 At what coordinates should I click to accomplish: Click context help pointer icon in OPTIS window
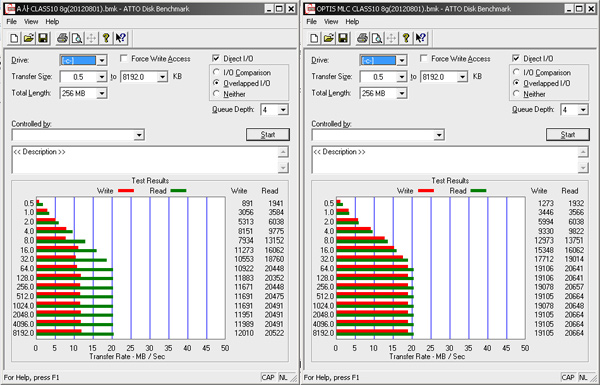421,38
